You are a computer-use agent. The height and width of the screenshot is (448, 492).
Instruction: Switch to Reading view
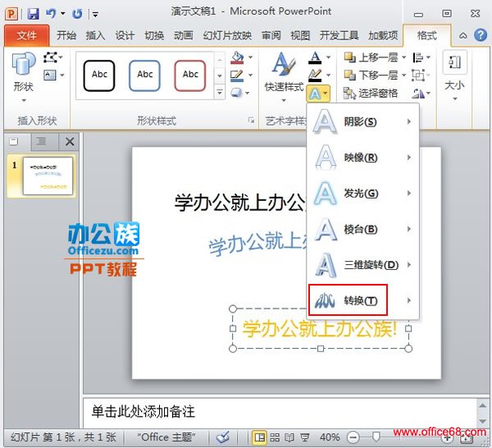click(289, 437)
